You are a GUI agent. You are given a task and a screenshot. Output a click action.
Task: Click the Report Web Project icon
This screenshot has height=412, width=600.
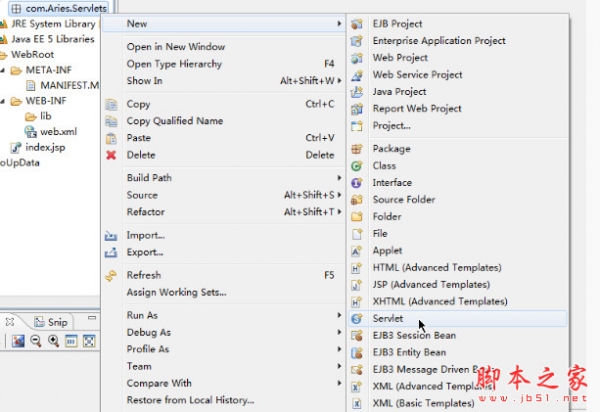[x=357, y=109]
